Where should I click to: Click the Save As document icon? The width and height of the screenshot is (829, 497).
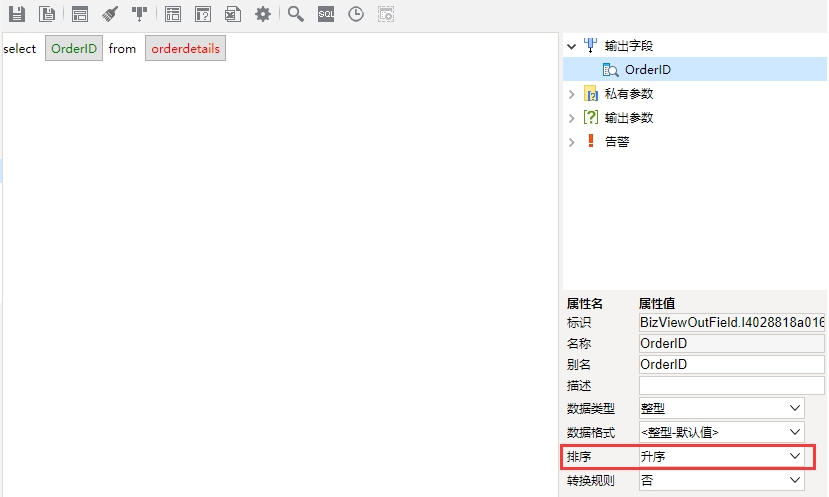47,14
